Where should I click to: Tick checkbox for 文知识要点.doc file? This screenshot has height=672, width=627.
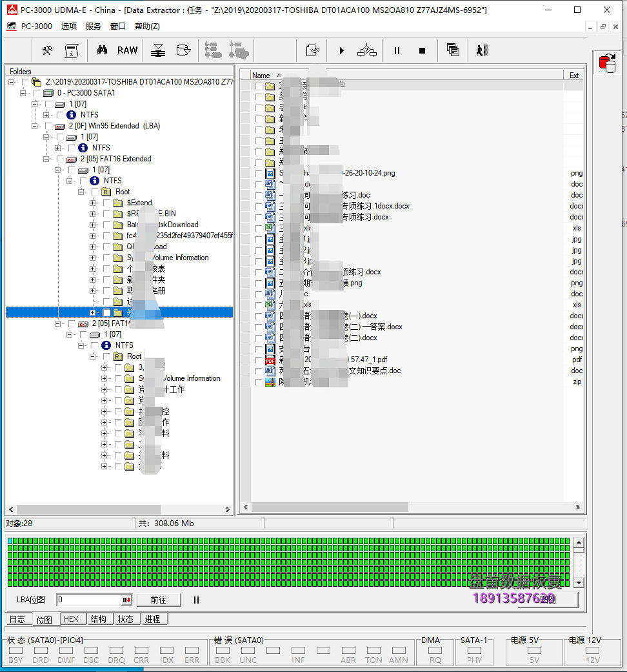click(259, 371)
